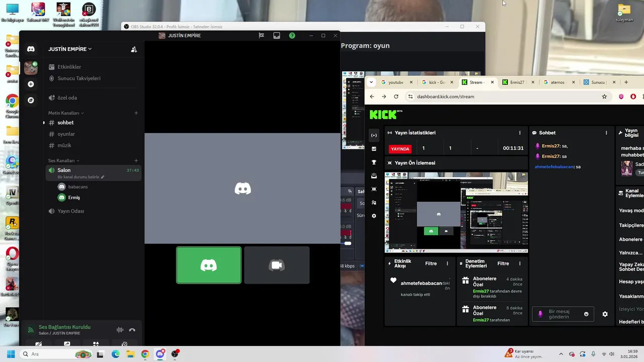This screenshot has width=644, height=362.
Task: Click the Discord checkpoint flag icon in title bar
Action: coord(262,36)
